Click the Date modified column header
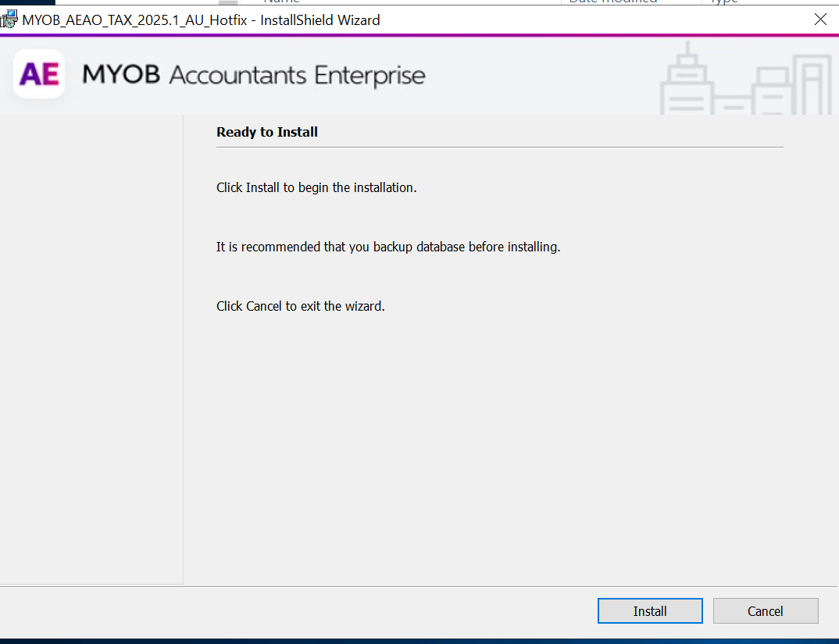The width and height of the screenshot is (839, 644). pyautogui.click(x=612, y=2)
